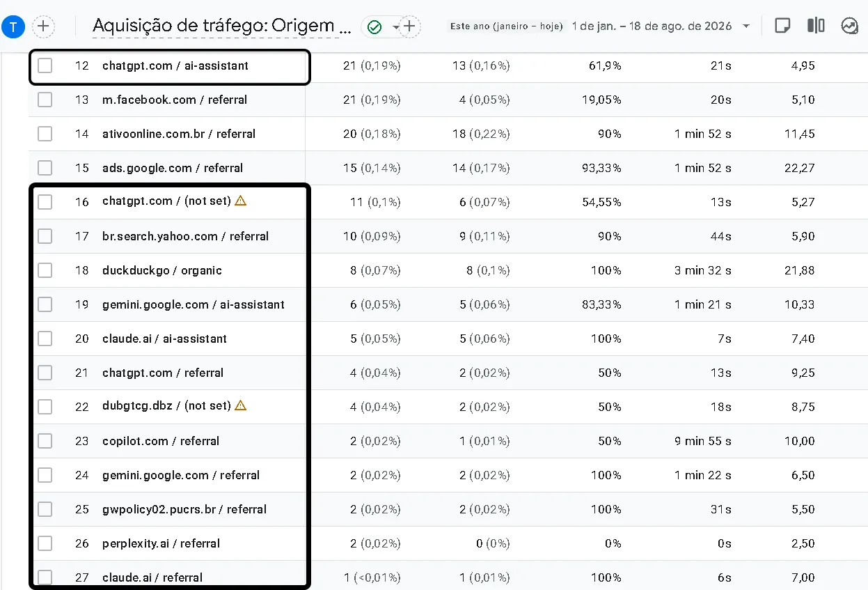This screenshot has width=868, height=590.
Task: Open the customize report notes icon
Action: [x=782, y=26]
